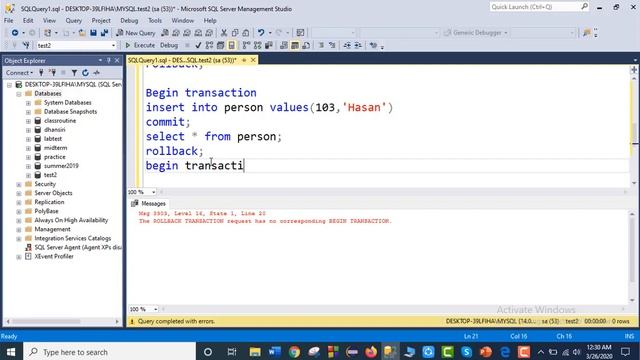This screenshot has height=360, width=640.
Task: Toggle Include Client Statistics
Action: pos(269,45)
